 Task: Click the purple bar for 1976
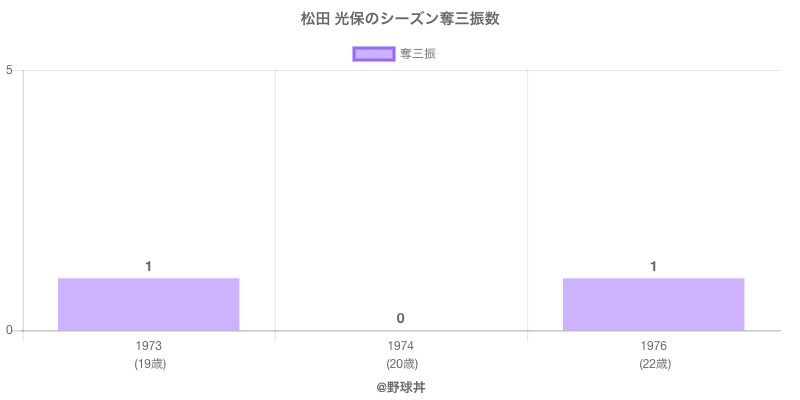click(653, 304)
